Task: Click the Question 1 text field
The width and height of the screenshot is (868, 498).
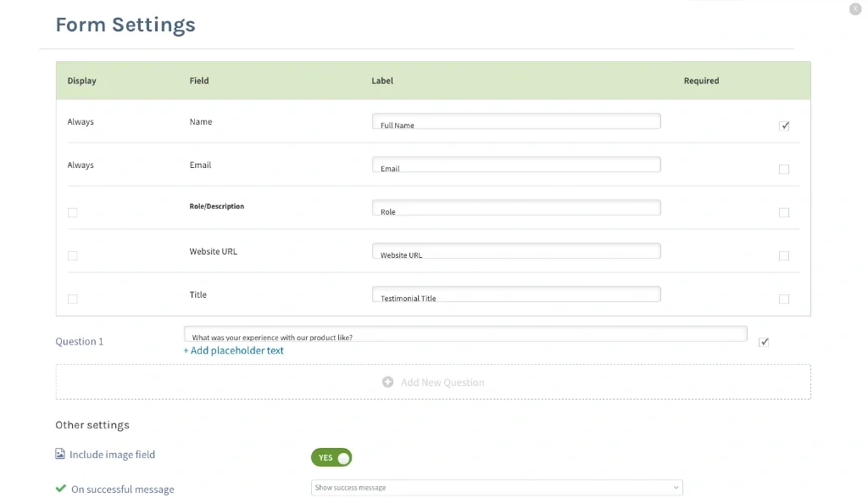Action: point(465,334)
